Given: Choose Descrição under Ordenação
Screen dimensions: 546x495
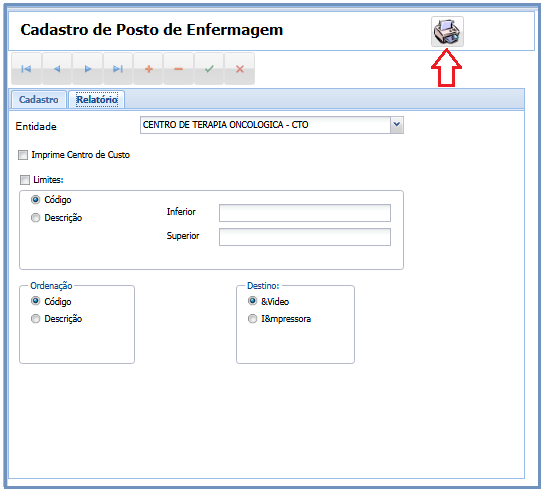Looking at the screenshot, I should pos(36,319).
